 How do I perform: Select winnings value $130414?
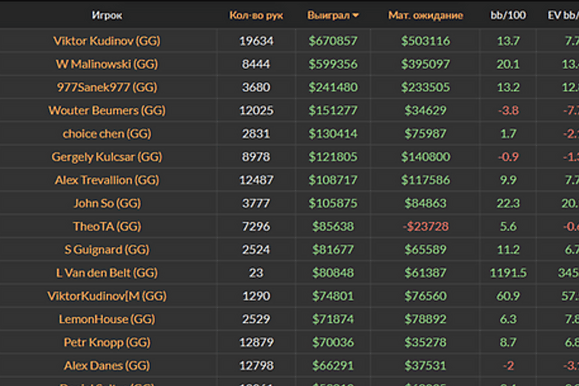(333, 134)
